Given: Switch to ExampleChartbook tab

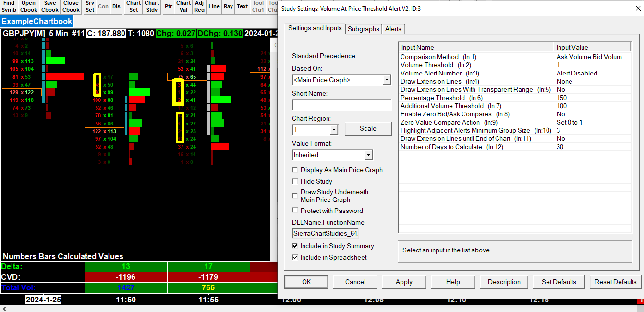Looking at the screenshot, I should point(37,22).
